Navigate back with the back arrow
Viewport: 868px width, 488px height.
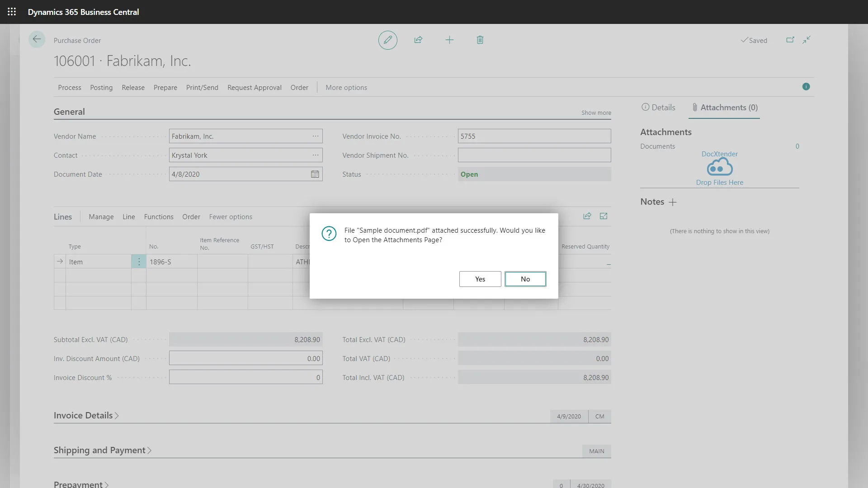[37, 39]
